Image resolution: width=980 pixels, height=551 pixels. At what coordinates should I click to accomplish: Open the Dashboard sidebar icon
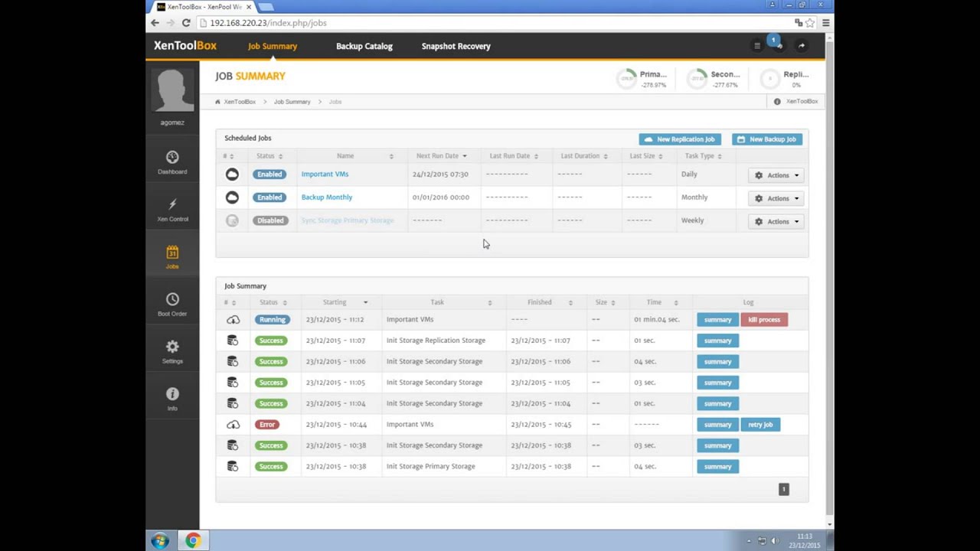(172, 157)
